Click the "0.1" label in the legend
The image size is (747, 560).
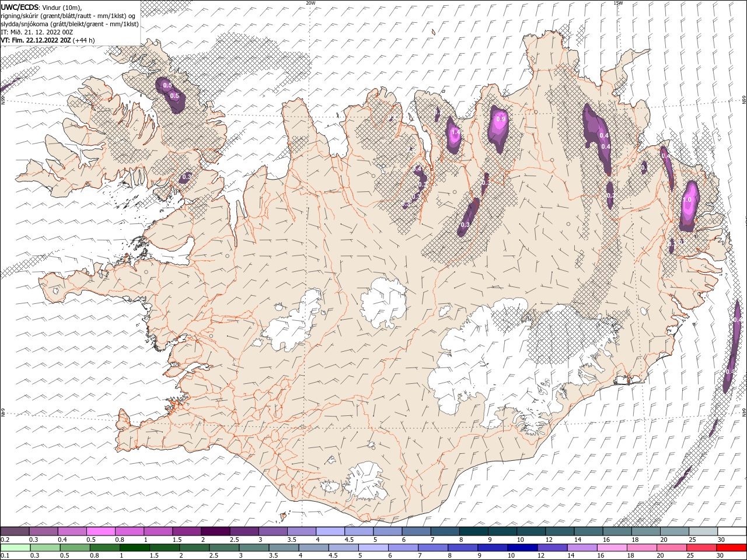(x=5, y=555)
